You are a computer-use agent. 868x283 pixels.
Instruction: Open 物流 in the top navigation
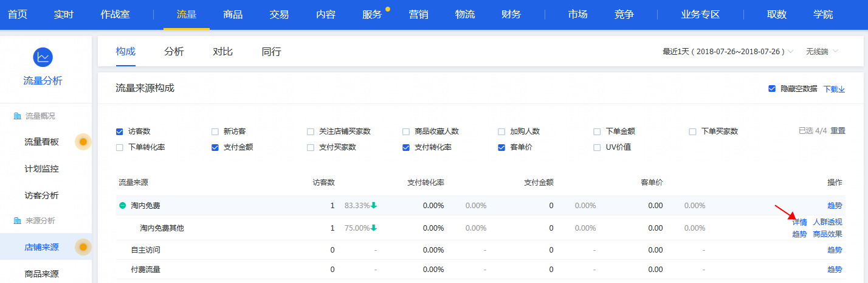coord(465,14)
